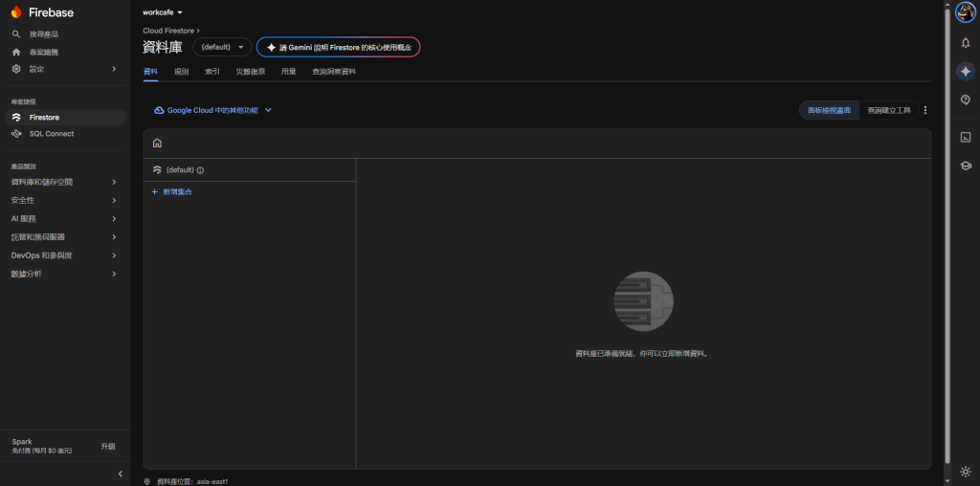Click the 升級 upgrade button

pos(108,446)
